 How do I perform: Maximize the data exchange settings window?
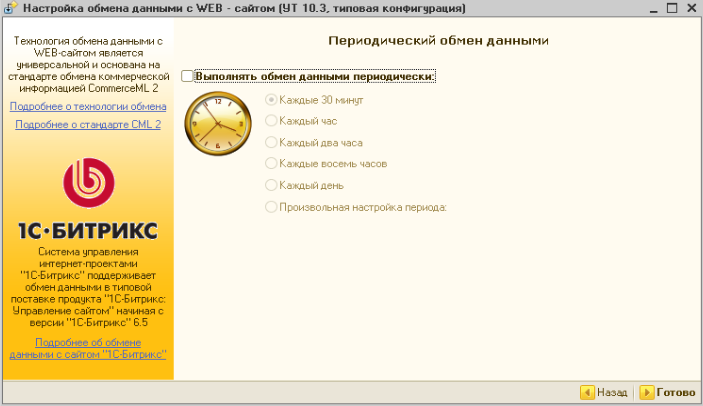[671, 8]
